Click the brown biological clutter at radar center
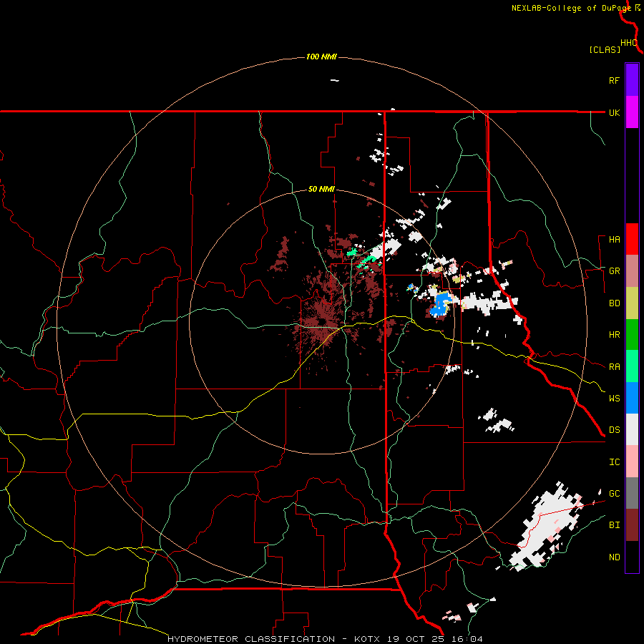This screenshot has width=644, height=644. [323, 320]
